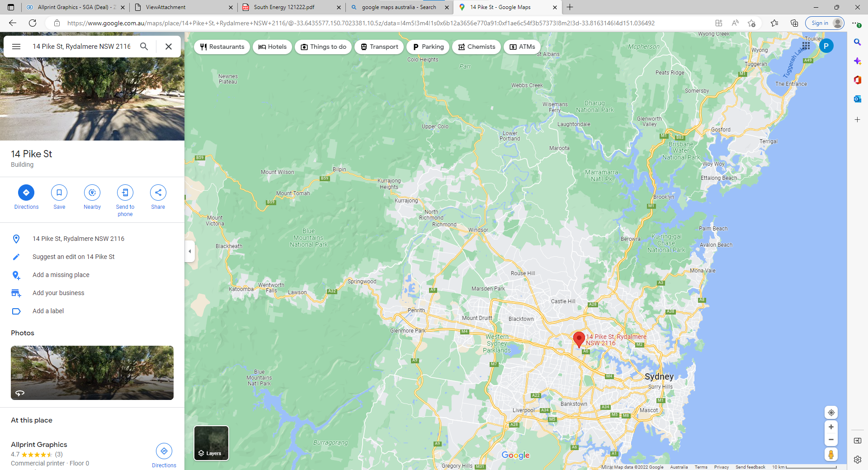Viewport: 868px width, 470px height.
Task: Add this page to favorites
Action: click(x=751, y=23)
